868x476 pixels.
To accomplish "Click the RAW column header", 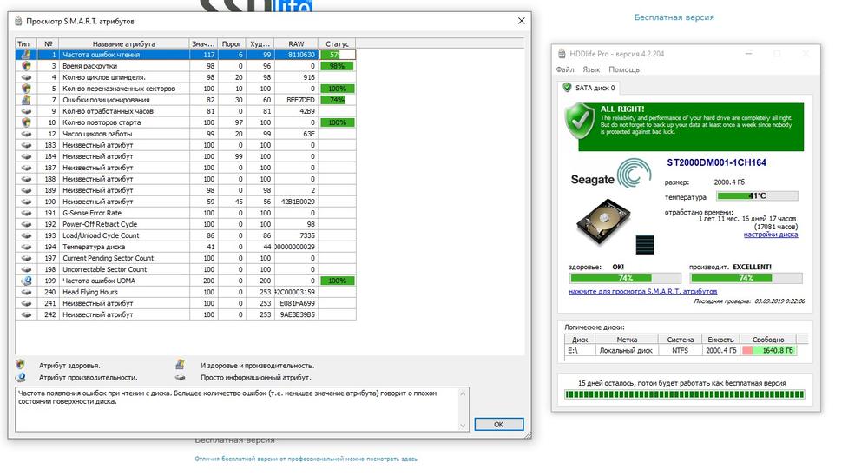I will (296, 43).
